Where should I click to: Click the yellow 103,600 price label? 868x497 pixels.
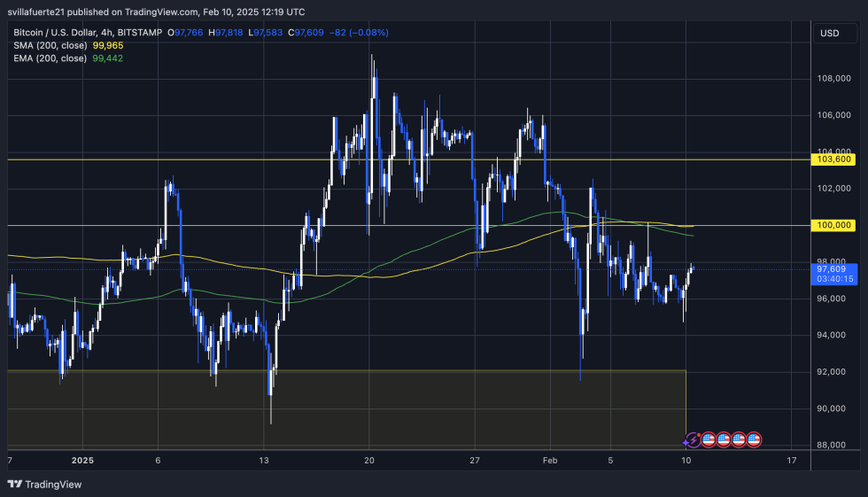(x=833, y=159)
